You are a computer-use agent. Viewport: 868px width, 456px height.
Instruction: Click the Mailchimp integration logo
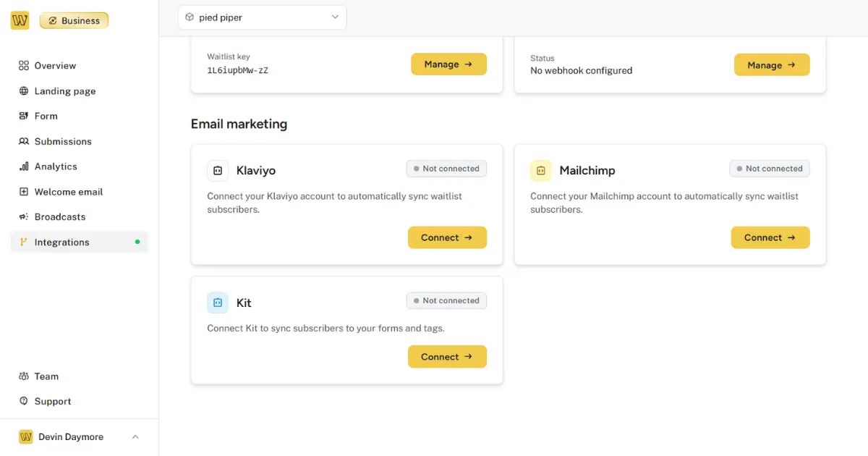click(541, 171)
